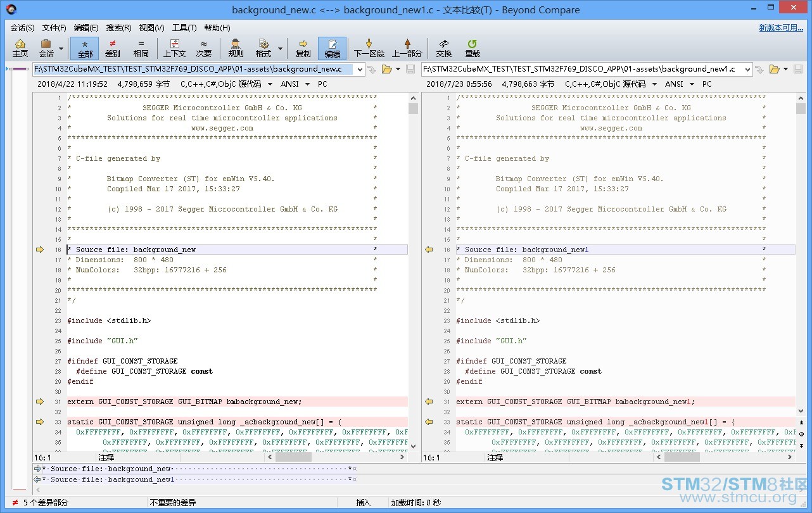
Task: Open the 工具(T) menu
Action: (x=184, y=28)
